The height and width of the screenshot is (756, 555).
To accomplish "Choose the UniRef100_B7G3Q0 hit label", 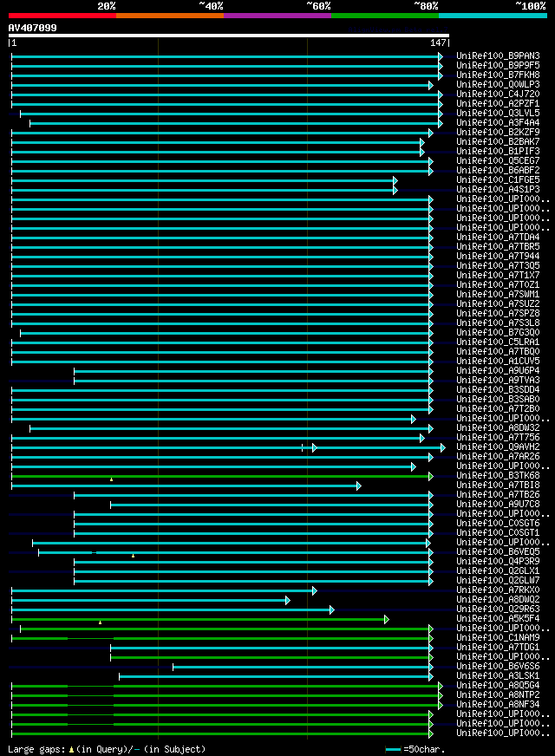I will coord(498,333).
